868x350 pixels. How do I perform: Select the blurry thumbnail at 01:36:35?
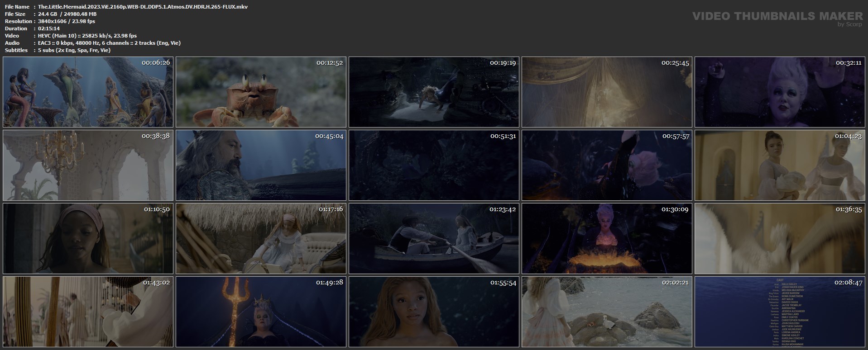click(x=780, y=238)
